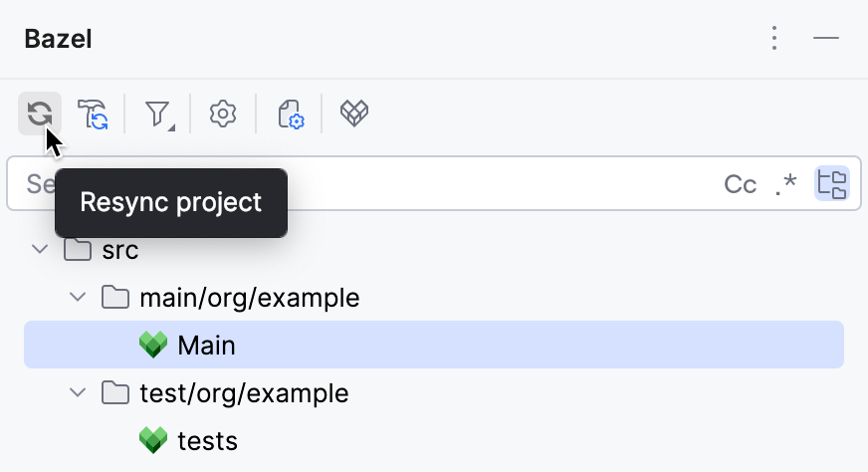Click the build and resync icon
Image resolution: width=868 pixels, height=472 pixels.
(x=93, y=114)
